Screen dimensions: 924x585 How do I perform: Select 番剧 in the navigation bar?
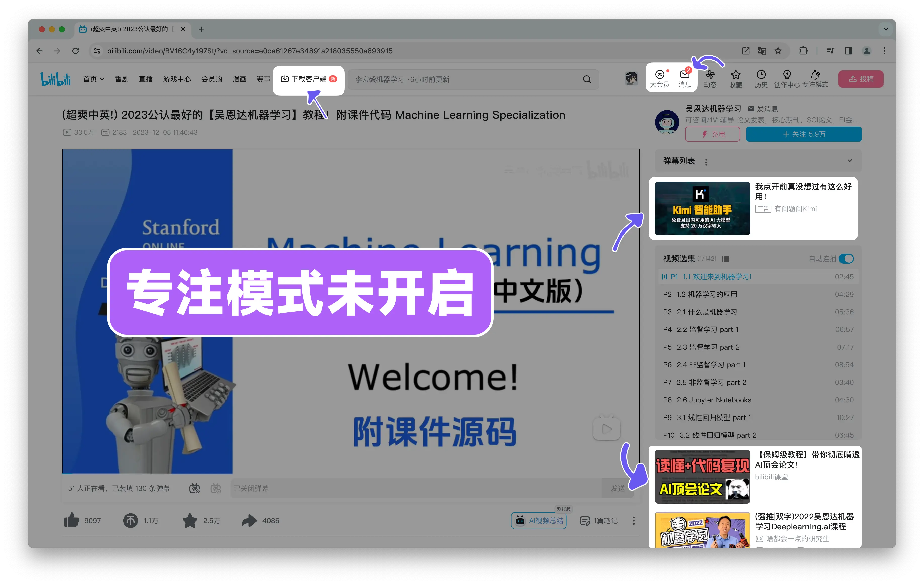(x=122, y=79)
